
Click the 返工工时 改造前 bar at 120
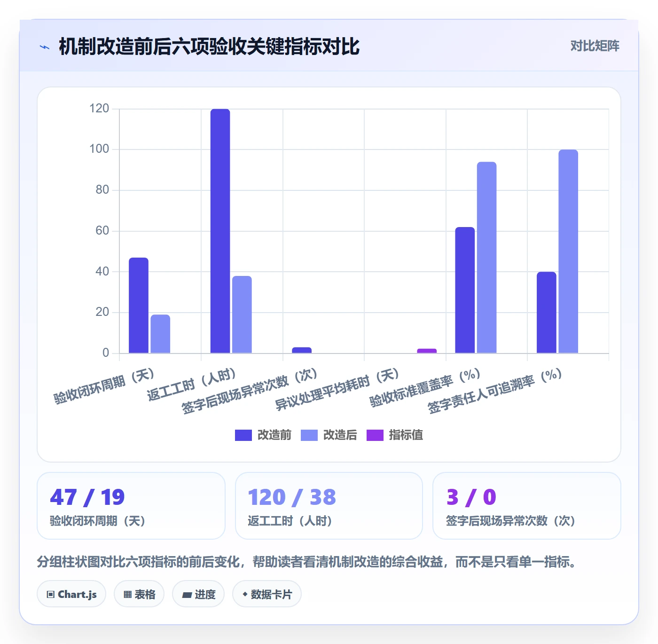pos(220,231)
